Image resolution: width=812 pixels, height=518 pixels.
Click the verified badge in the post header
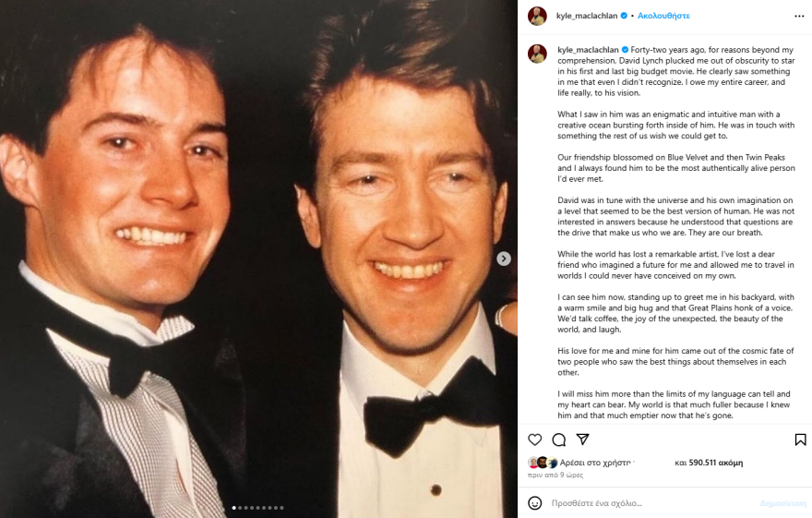pos(624,16)
